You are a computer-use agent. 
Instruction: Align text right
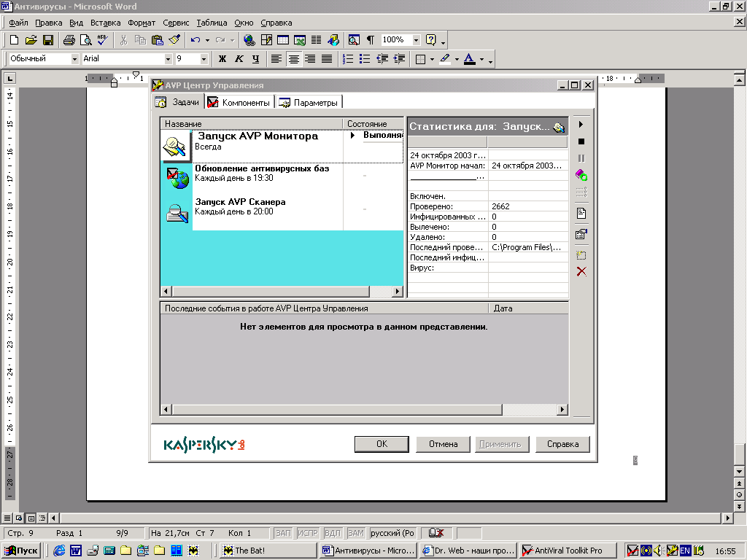310,58
